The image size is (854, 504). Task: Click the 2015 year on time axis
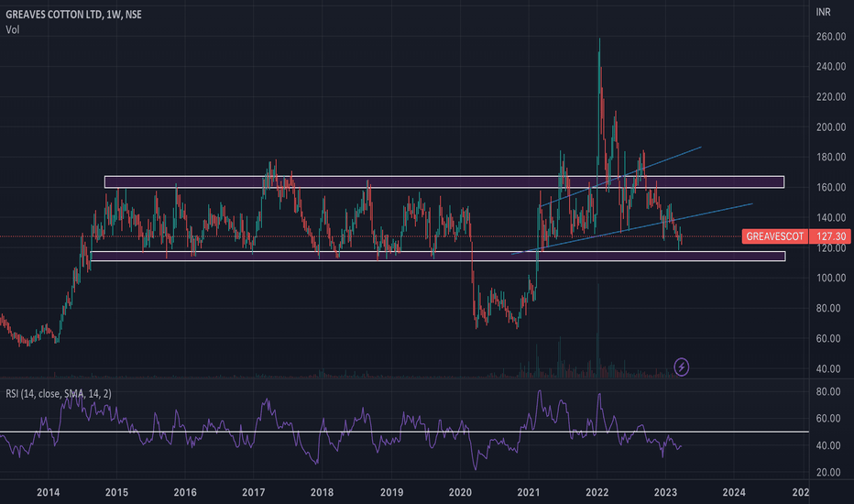tap(116, 493)
